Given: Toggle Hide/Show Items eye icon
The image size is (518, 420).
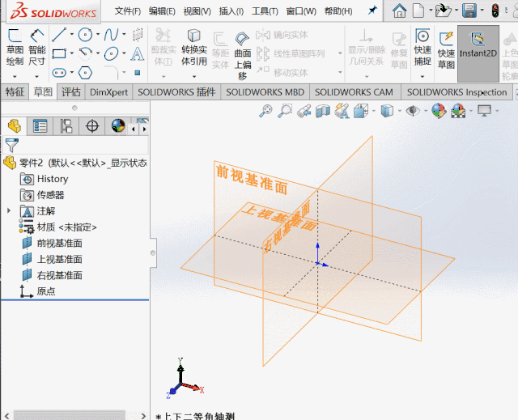Looking at the screenshot, I should pyautogui.click(x=413, y=111).
